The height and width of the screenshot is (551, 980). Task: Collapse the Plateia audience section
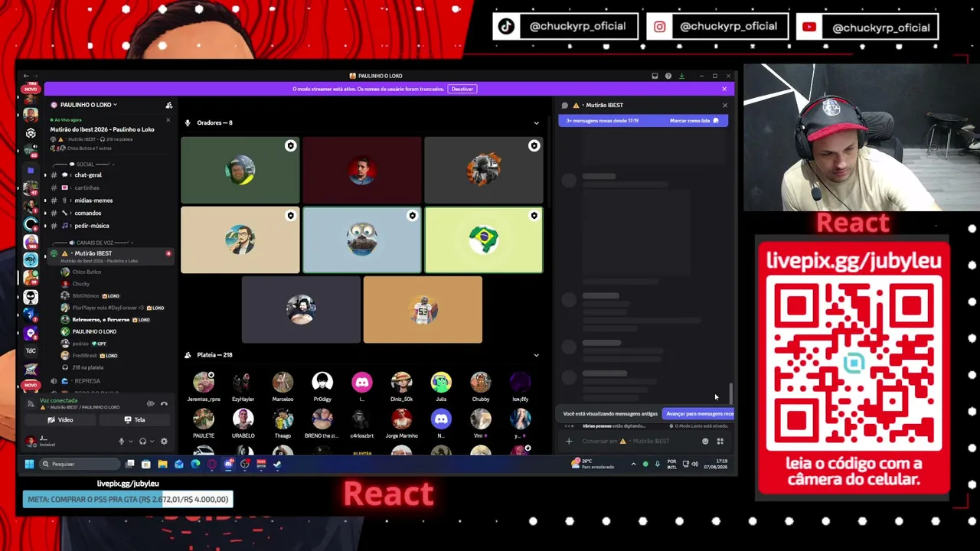click(536, 355)
